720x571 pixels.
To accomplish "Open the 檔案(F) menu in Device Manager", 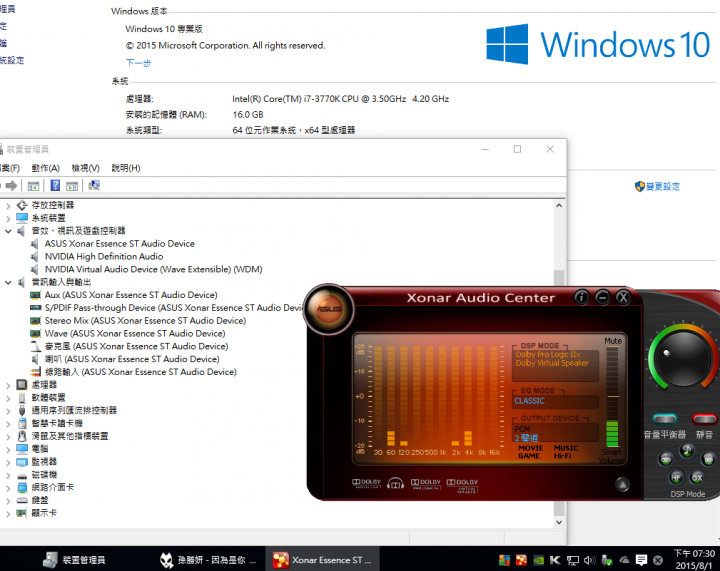I will [x=10, y=168].
